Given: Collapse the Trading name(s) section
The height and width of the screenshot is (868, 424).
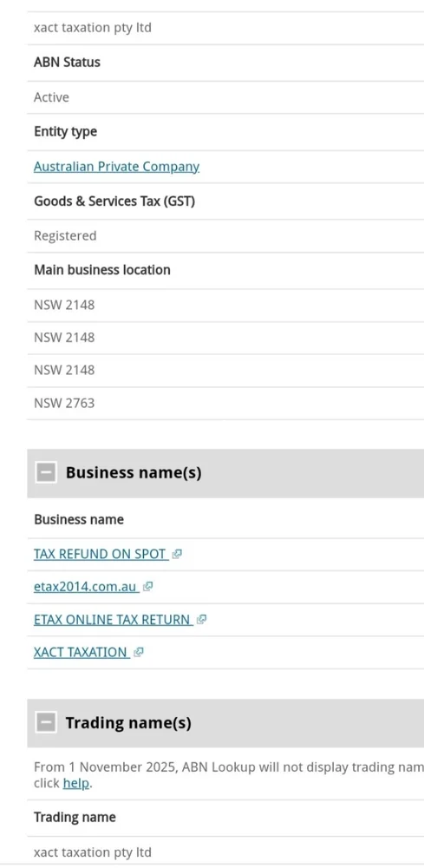Looking at the screenshot, I should coord(46,722).
